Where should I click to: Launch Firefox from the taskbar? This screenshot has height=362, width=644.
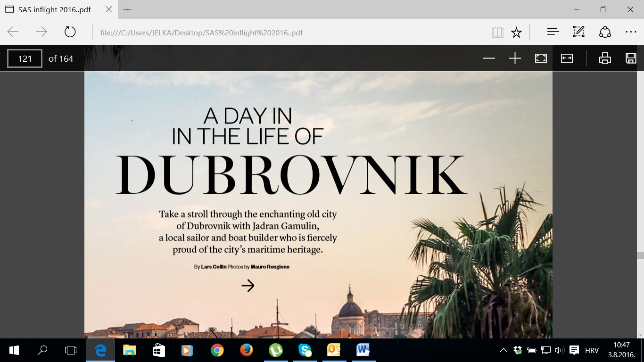coord(246,350)
